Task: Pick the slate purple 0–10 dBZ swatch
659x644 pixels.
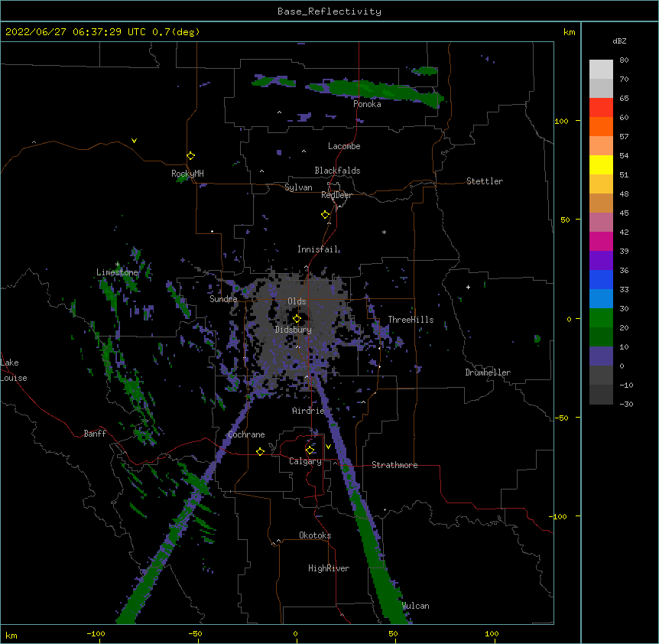Action: [x=601, y=356]
